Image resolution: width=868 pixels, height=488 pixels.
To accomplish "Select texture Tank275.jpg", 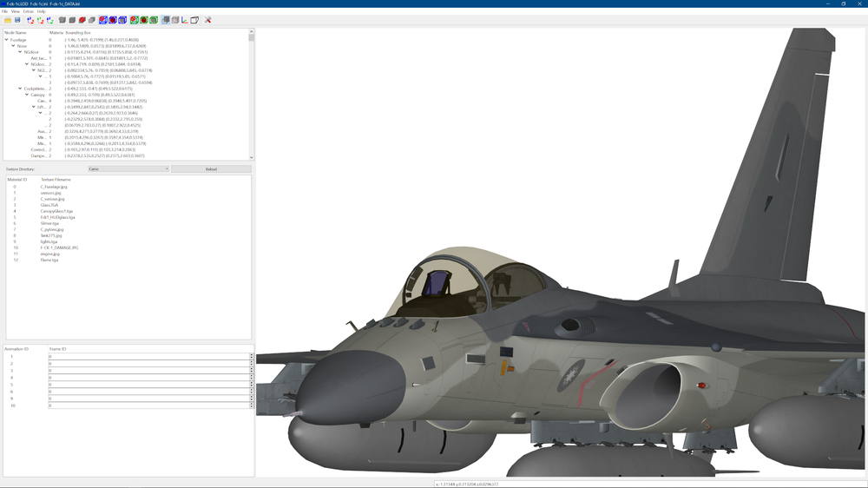I will (x=51, y=235).
